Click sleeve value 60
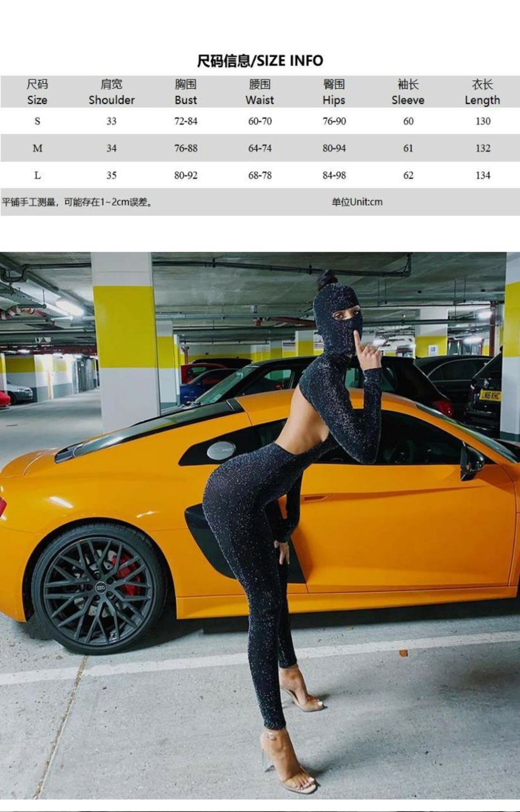 pyautogui.click(x=408, y=121)
